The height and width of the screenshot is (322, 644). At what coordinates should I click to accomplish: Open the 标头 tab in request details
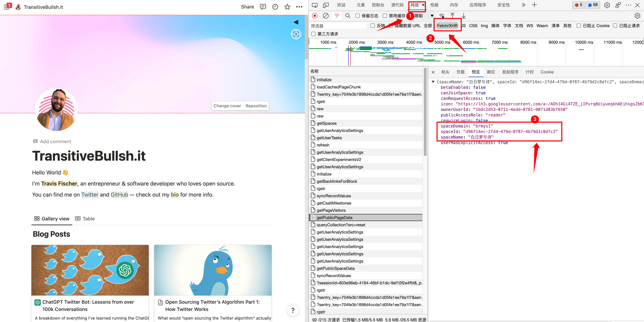(445, 72)
